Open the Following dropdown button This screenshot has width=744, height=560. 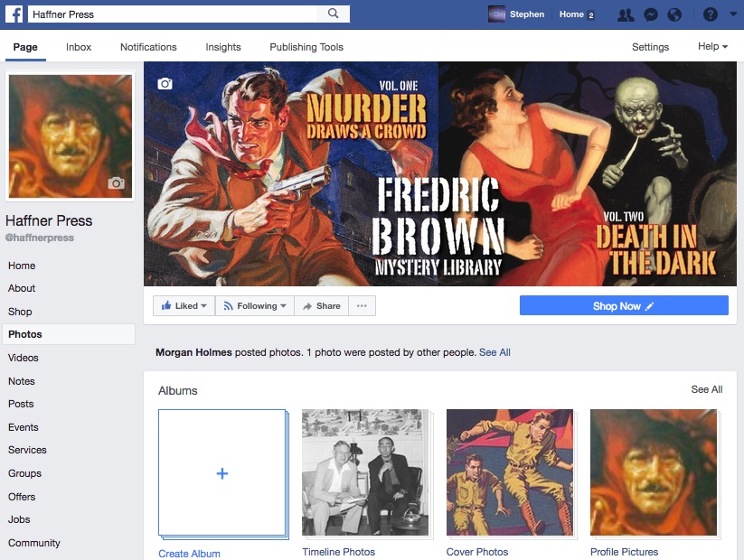[x=255, y=306]
